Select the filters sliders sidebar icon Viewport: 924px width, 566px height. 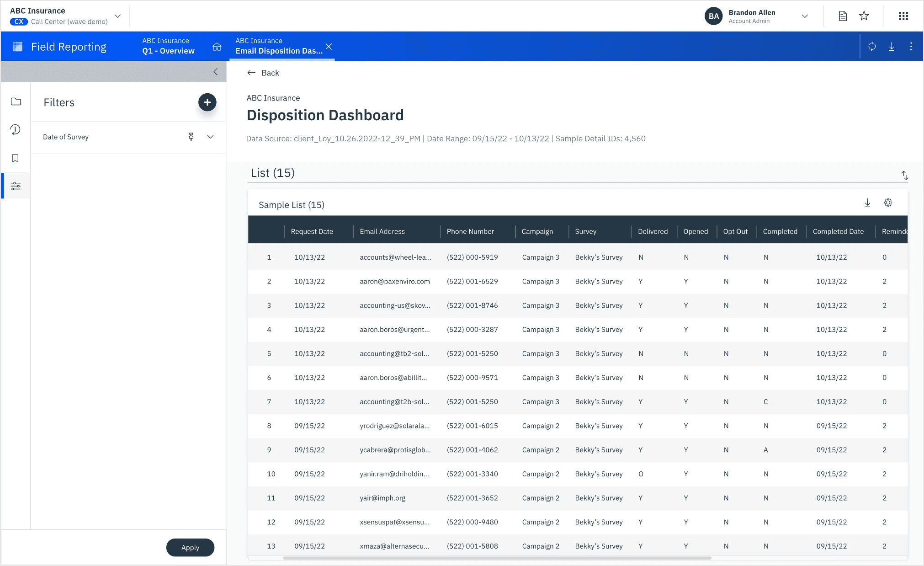16,186
